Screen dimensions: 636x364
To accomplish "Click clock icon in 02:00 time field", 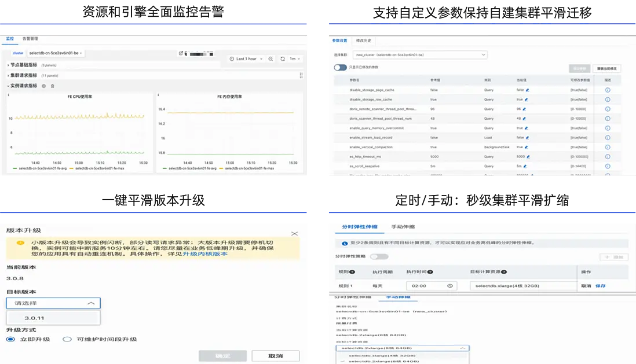I will (450, 286).
